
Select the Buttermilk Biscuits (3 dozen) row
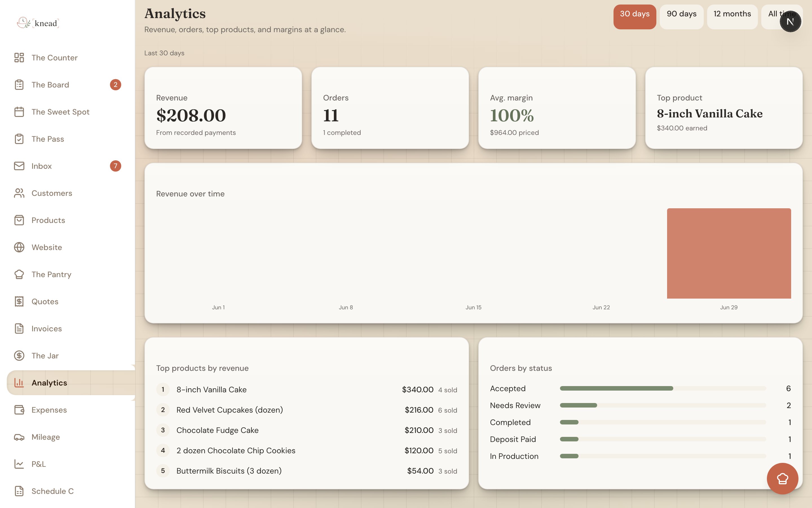pos(307,471)
